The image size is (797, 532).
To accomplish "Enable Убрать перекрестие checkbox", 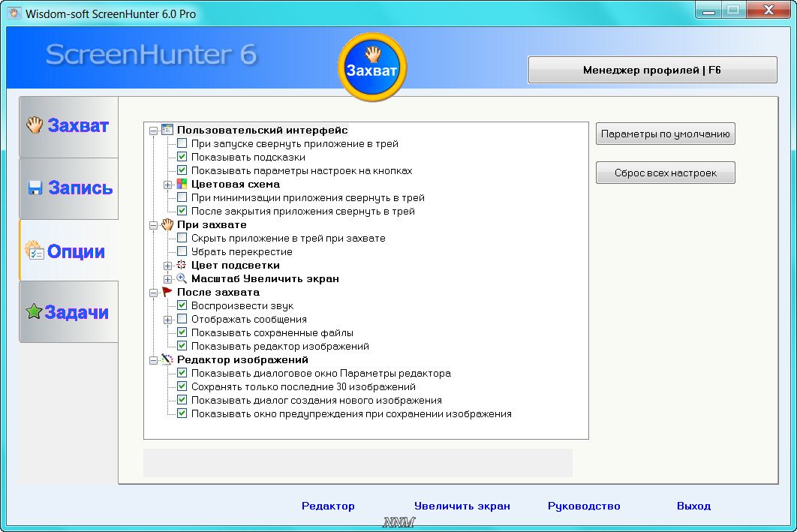I will pyautogui.click(x=182, y=251).
